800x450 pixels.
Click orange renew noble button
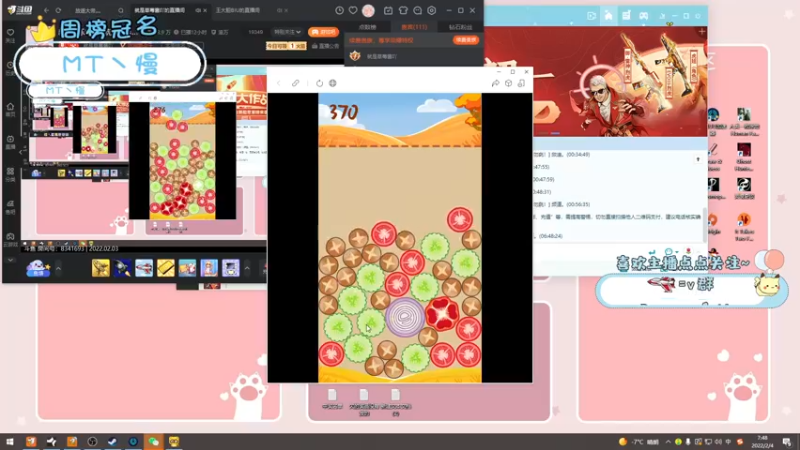[465, 40]
